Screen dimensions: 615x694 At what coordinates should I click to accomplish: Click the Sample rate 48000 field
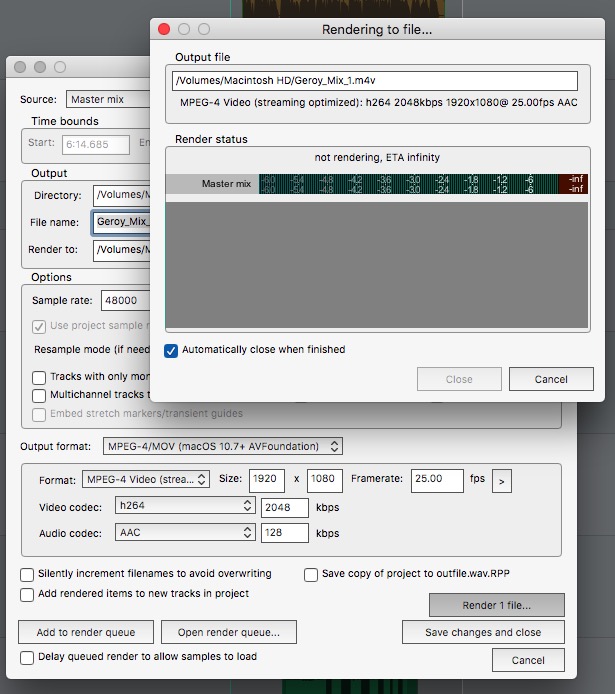tap(126, 301)
